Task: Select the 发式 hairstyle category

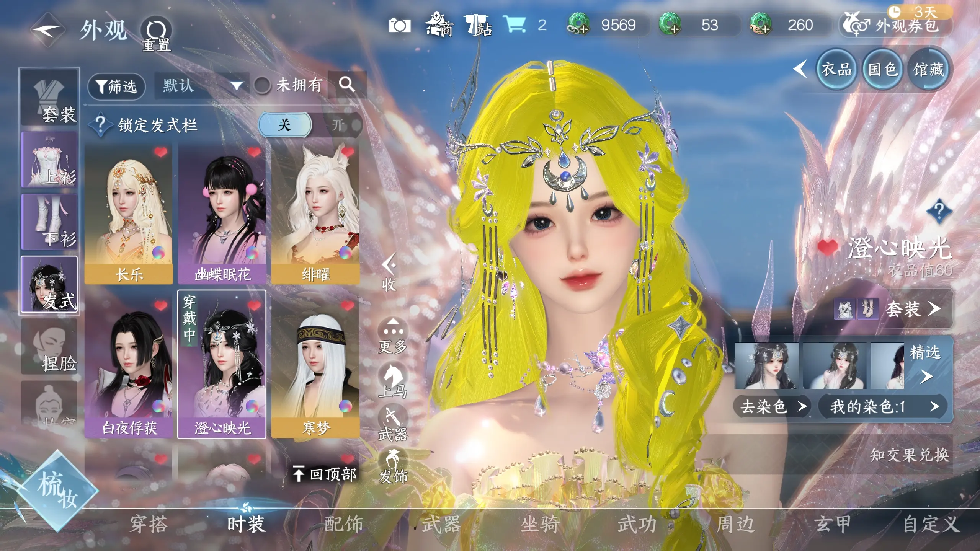Action: pos(49,284)
